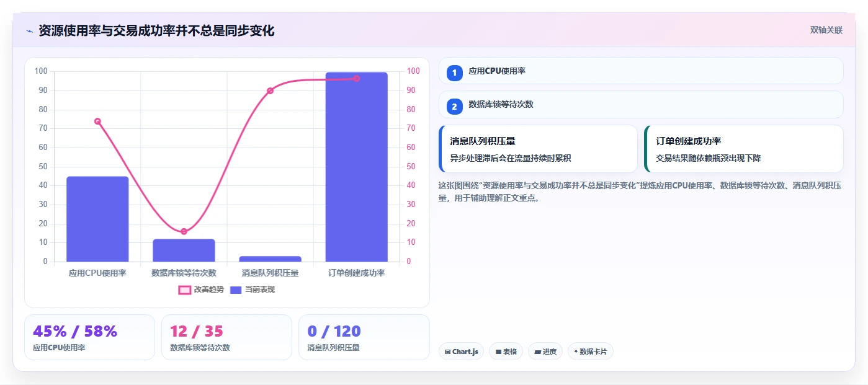Screen dimensions: 868x385
Task: Click x-axis label 数据库锁等待次数
Action: pyautogui.click(x=184, y=273)
